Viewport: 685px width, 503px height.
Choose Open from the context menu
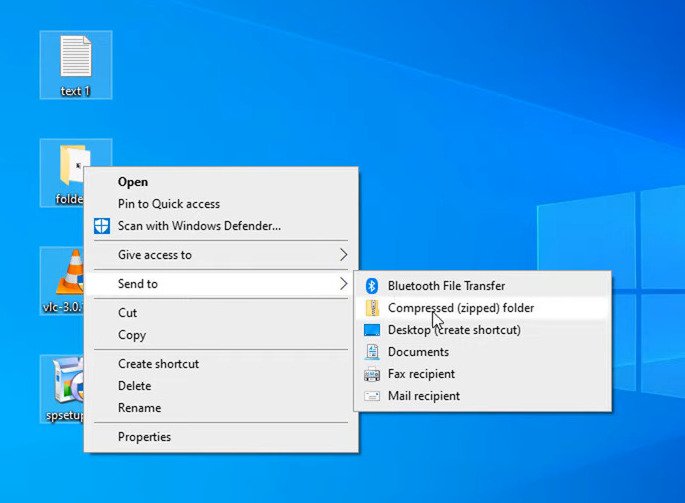tap(133, 182)
